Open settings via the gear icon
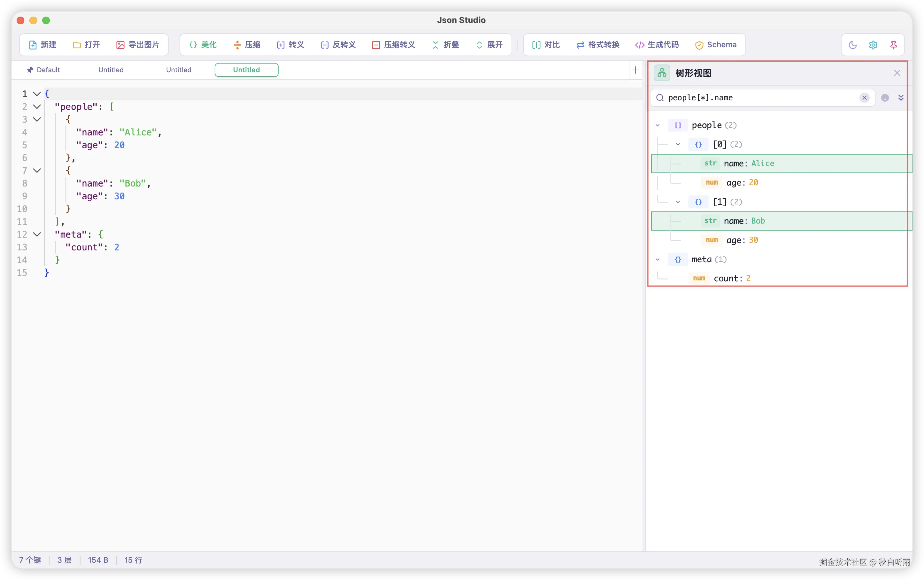 873,45
